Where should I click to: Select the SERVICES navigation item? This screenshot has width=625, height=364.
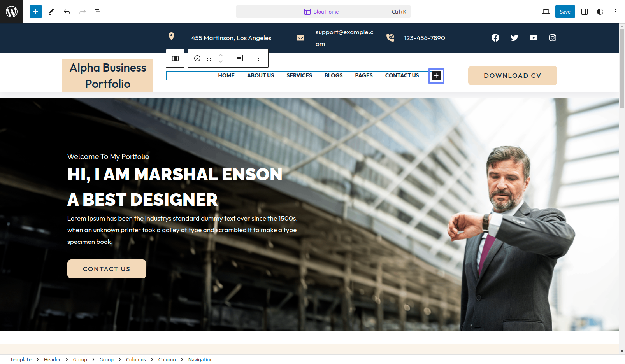(299, 75)
